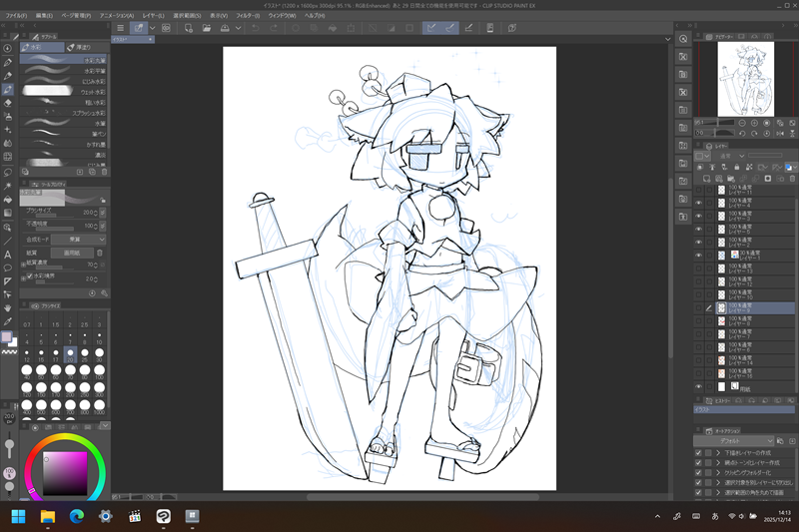799x532 pixels.
Task: Click Flip horizontal icon in Navigator
Action: coord(780,134)
